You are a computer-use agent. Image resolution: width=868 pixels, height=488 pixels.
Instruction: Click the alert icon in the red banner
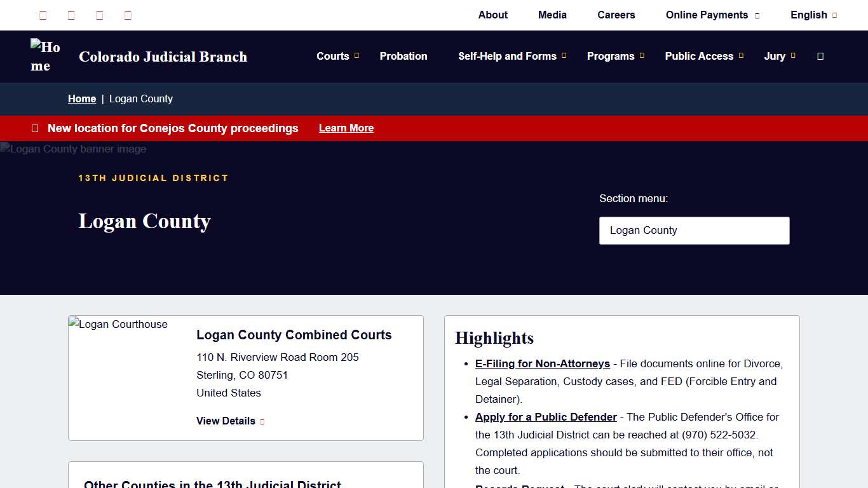(x=35, y=128)
